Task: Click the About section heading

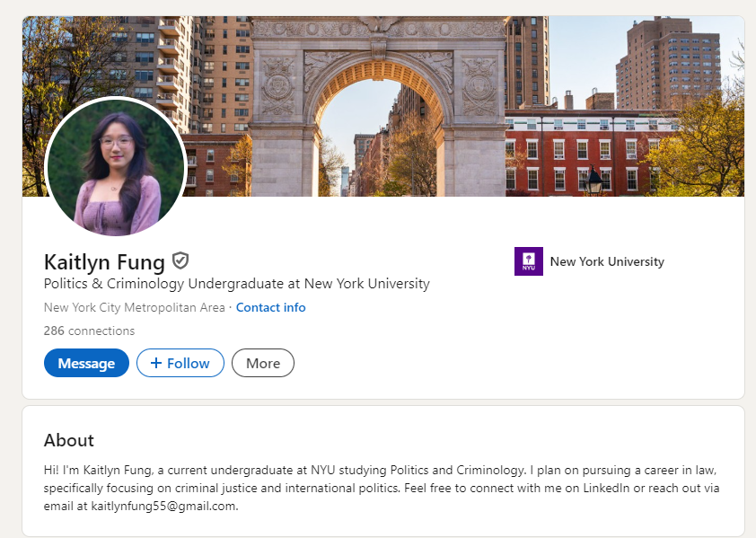Action: tap(69, 440)
